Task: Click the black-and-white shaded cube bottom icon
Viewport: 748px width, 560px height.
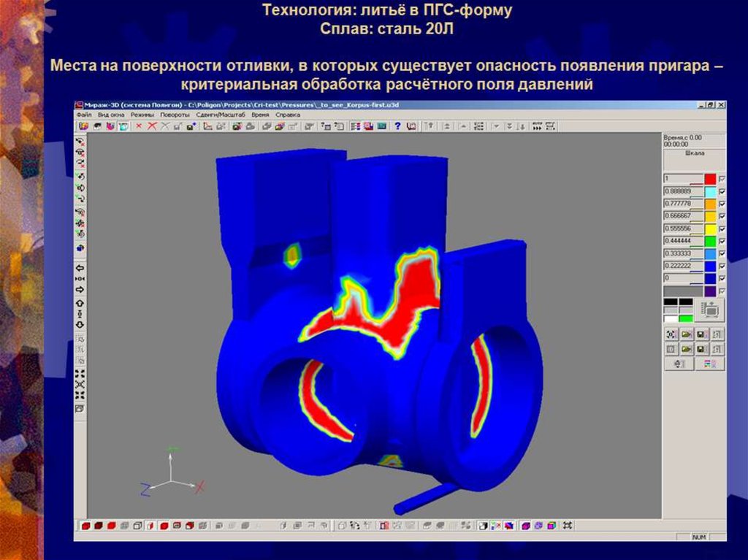Action: pos(482,526)
